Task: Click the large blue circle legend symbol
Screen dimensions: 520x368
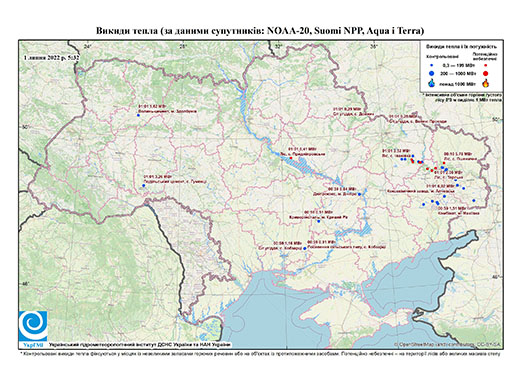Action: coord(432,73)
